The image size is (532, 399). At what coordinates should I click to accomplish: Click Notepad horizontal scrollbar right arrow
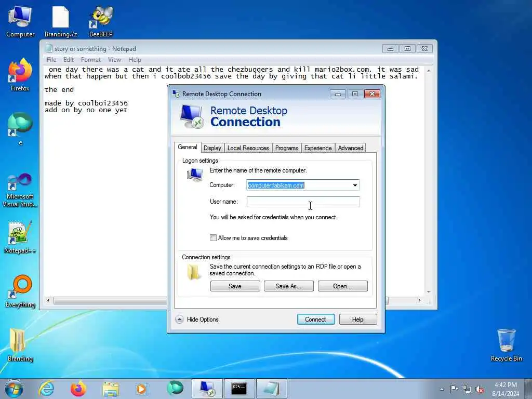tap(420, 300)
